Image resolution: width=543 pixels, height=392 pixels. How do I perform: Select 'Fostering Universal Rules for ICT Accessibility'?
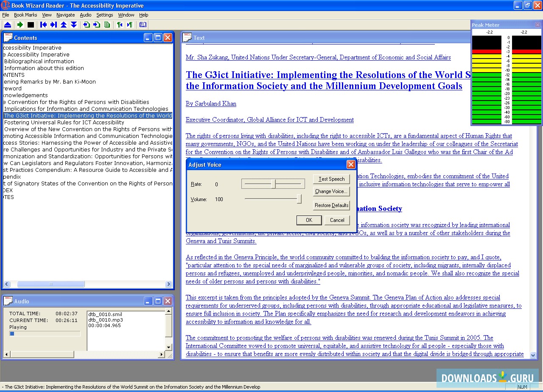pyautogui.click(x=64, y=122)
